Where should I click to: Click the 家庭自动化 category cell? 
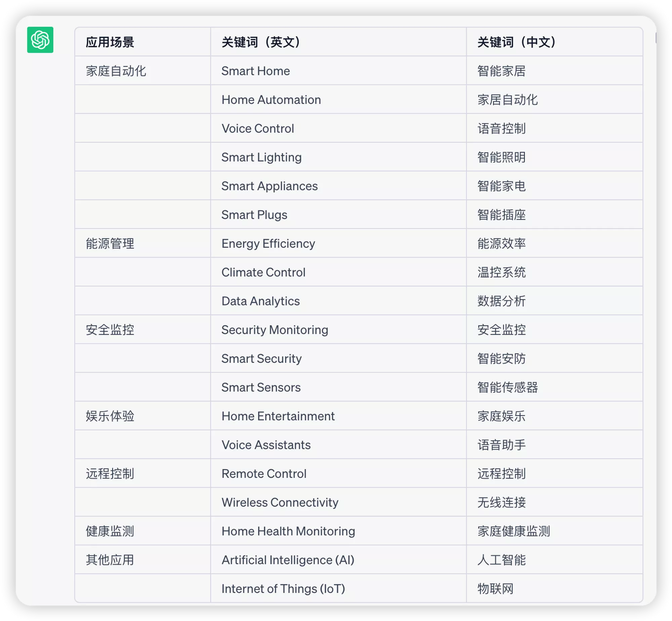pyautogui.click(x=116, y=71)
